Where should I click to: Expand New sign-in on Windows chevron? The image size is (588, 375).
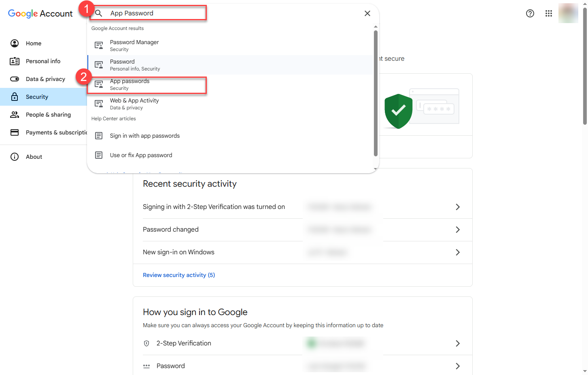click(x=458, y=252)
